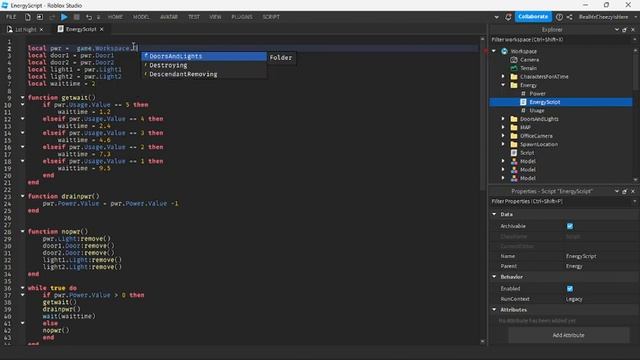
Task: Click the Filter workspace search field
Action: [561, 40]
